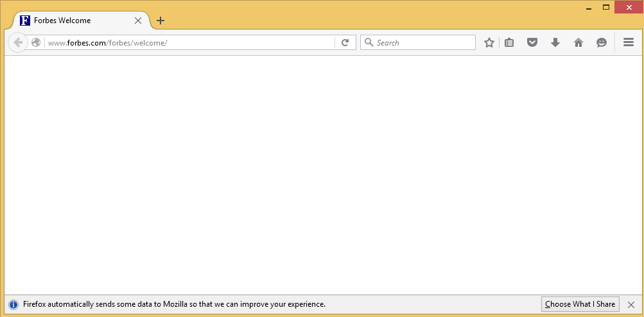
Task: Maximize the Firefox window
Action: (x=606, y=7)
